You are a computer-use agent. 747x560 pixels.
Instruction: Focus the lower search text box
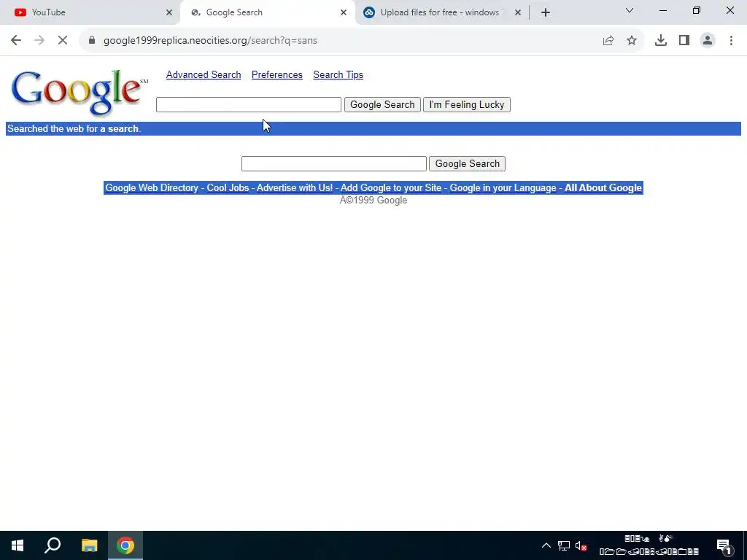334,164
